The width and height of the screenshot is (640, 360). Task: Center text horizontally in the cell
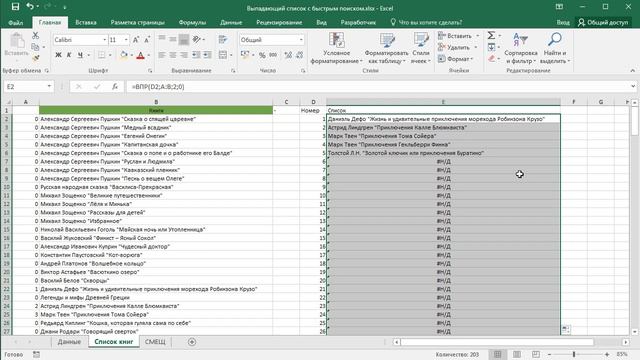(x=173, y=55)
